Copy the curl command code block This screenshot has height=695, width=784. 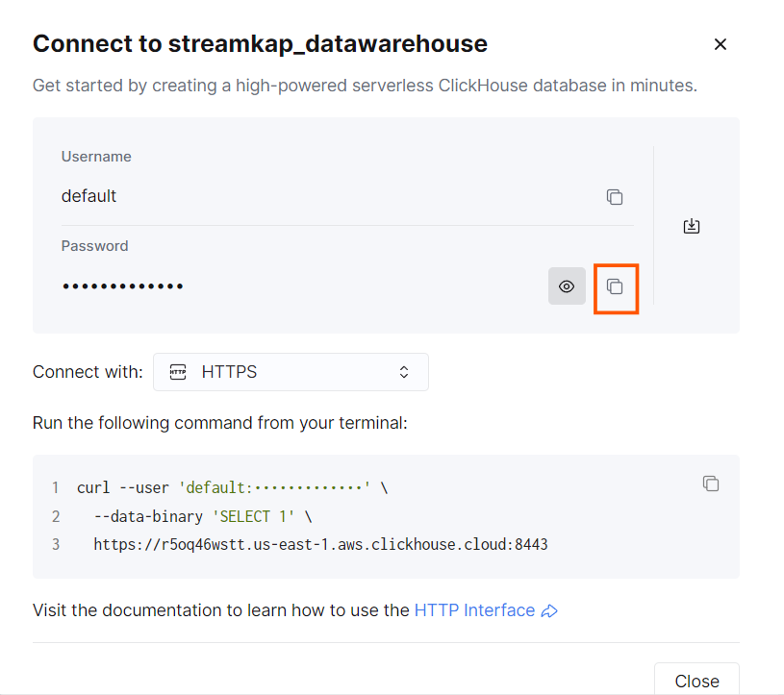coord(711,484)
